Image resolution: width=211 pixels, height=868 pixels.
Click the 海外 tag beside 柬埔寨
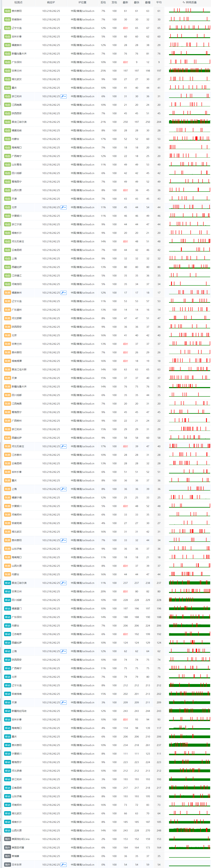pyautogui.click(x=7, y=856)
